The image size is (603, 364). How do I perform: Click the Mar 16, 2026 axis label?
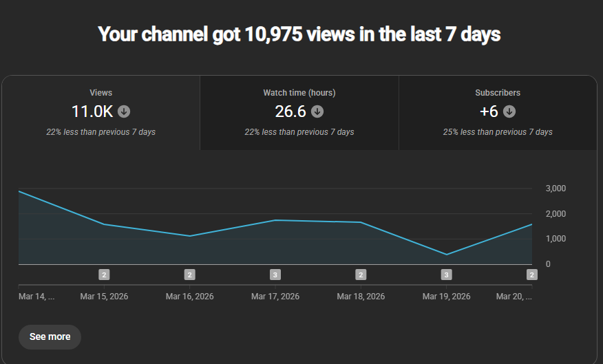point(189,297)
